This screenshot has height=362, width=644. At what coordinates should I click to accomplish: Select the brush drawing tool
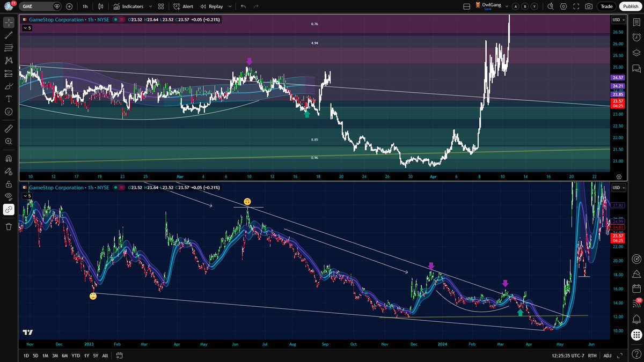9,86
